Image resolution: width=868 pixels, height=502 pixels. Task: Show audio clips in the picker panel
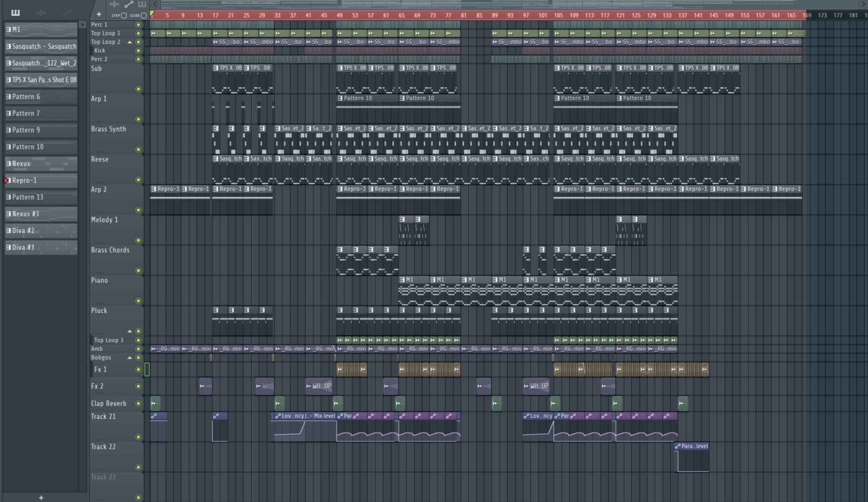point(42,12)
